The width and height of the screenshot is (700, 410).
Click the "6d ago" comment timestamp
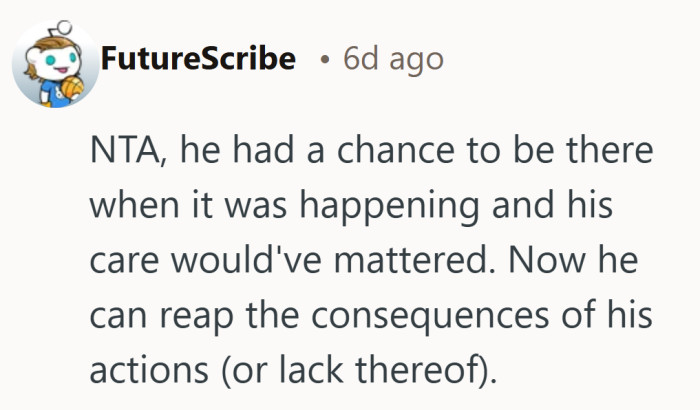pos(393,59)
